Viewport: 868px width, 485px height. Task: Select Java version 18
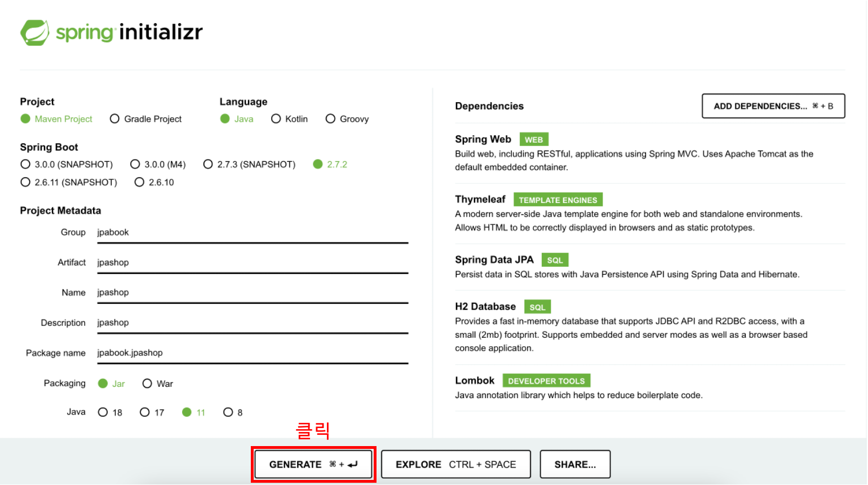103,412
